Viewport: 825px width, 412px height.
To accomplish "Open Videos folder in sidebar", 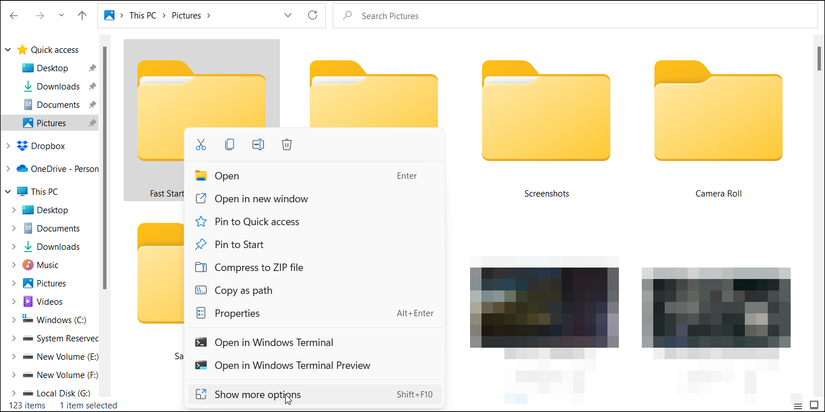I will pyautogui.click(x=49, y=302).
